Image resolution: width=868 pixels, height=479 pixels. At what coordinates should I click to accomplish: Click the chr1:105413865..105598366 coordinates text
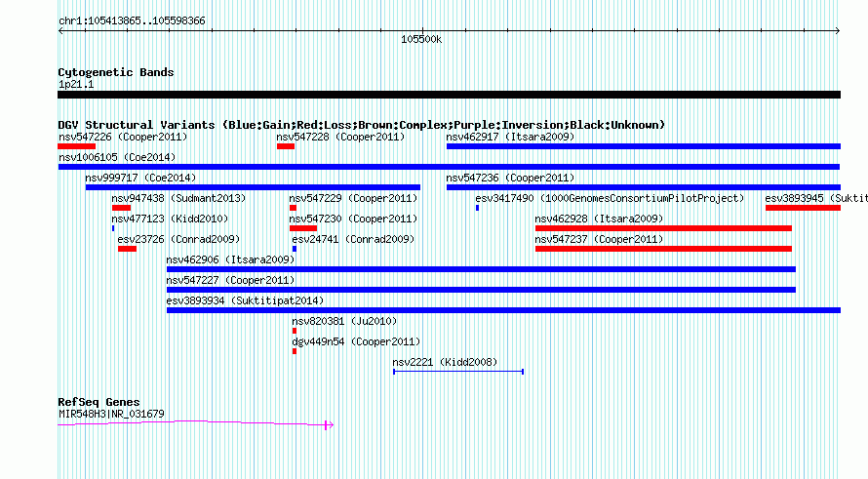click(132, 20)
